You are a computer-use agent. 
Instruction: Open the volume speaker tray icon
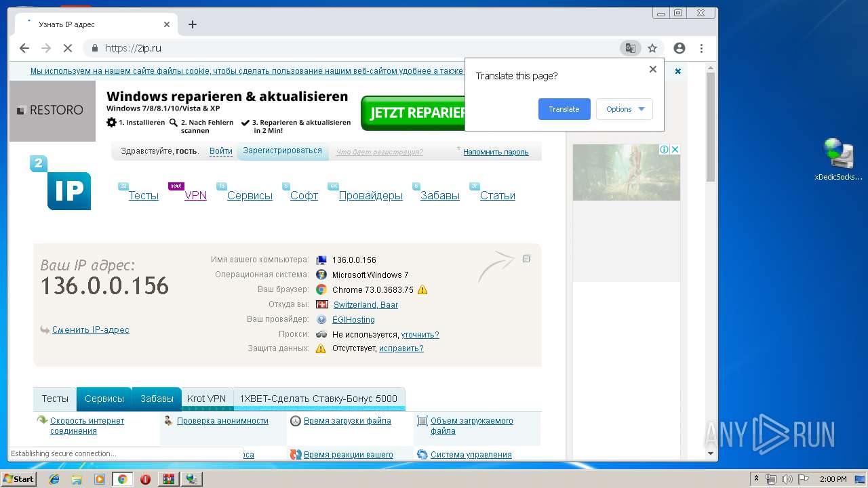pyautogui.click(x=786, y=479)
